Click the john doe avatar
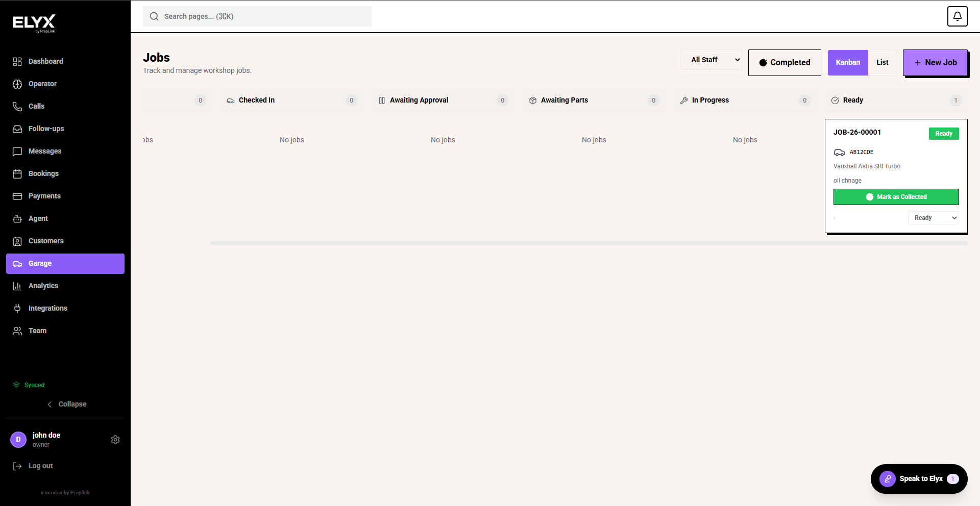Viewport: 980px width, 506px height. (18, 439)
